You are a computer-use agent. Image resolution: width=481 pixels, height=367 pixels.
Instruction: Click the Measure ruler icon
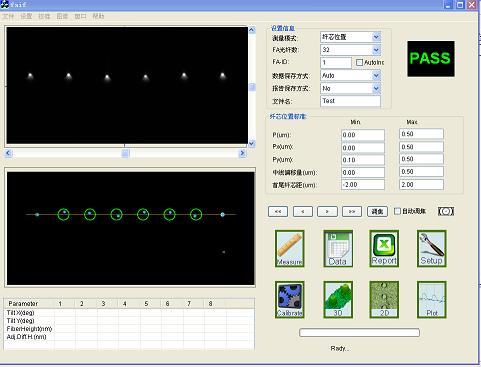pyautogui.click(x=290, y=248)
